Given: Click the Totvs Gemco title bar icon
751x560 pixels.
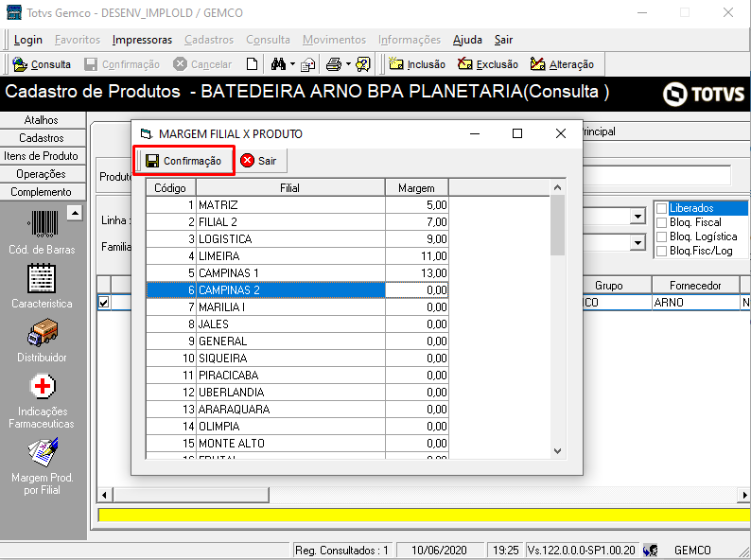Looking at the screenshot, I should click(x=14, y=12).
